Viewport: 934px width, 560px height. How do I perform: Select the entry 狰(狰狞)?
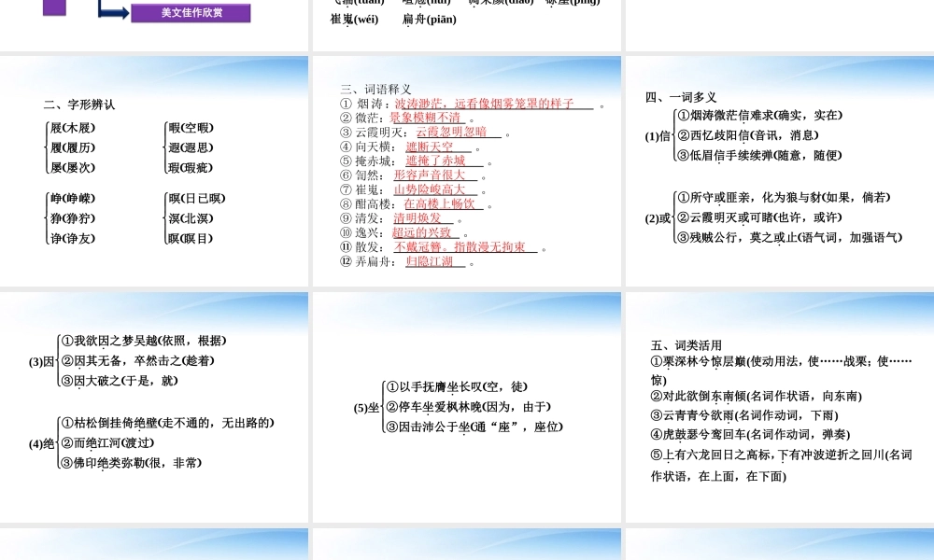click(x=73, y=218)
